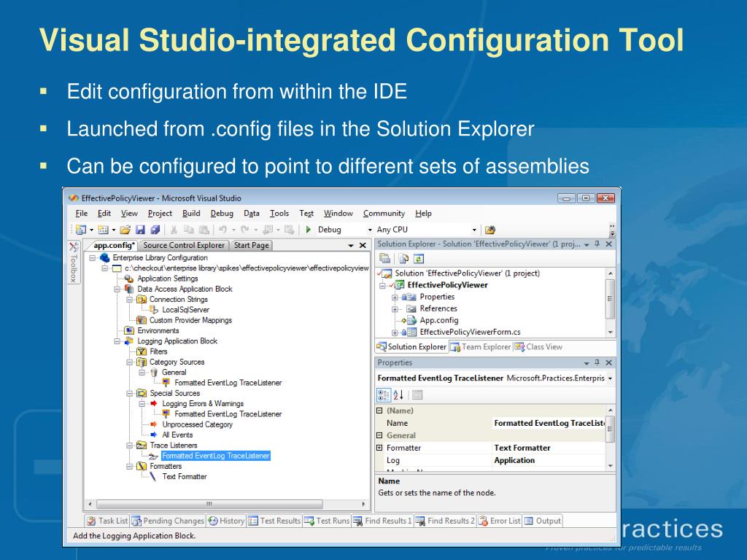Close the Properties panel
The image size is (747, 560).
(608, 362)
